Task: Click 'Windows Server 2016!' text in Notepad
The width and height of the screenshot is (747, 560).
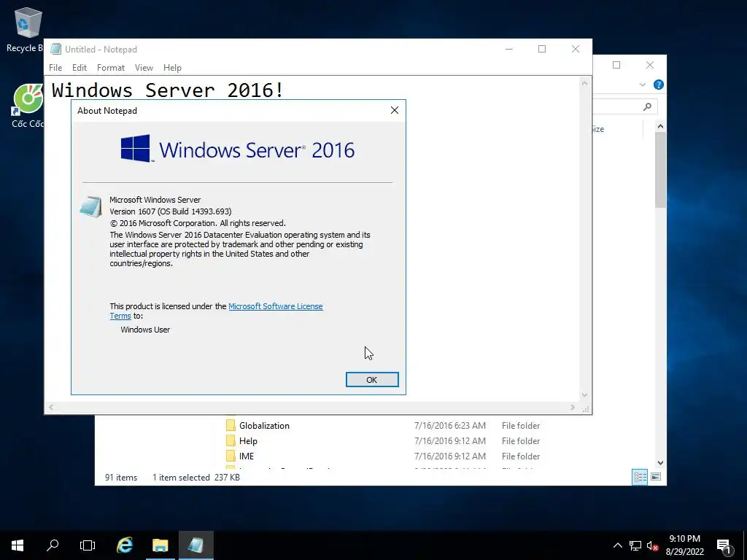Action: coord(167,90)
